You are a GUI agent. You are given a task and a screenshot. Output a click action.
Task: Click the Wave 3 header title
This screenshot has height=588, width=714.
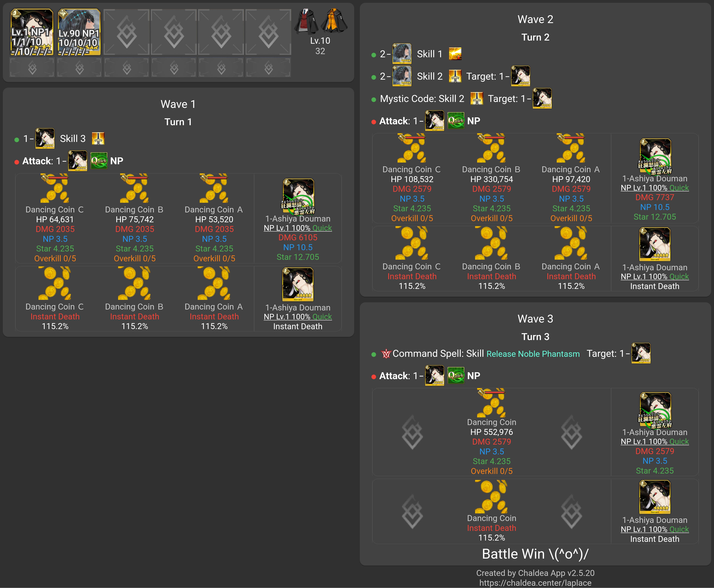coord(535,319)
